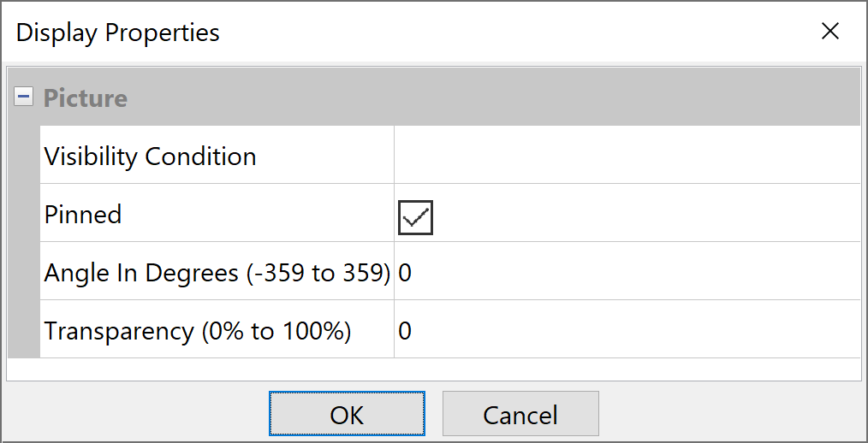Click empty space right of Pinned checkbox

coord(642,214)
